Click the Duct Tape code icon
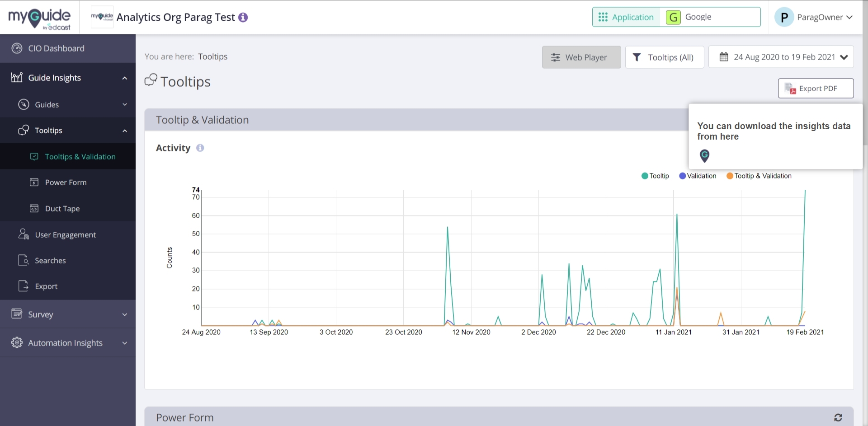868x426 pixels. (x=34, y=208)
